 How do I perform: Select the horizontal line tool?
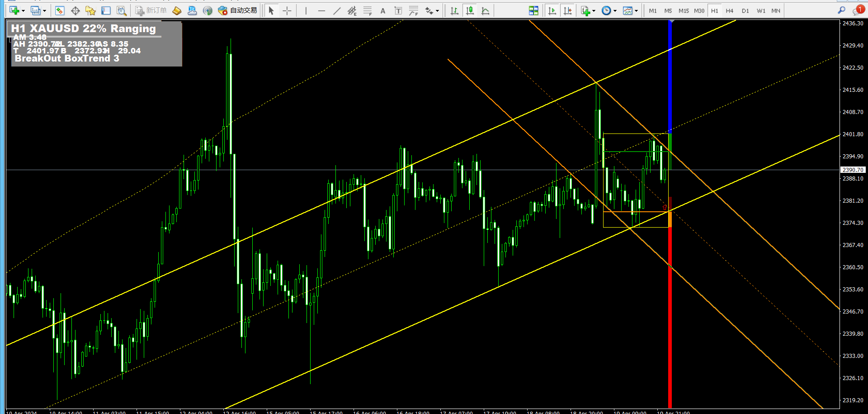[321, 10]
